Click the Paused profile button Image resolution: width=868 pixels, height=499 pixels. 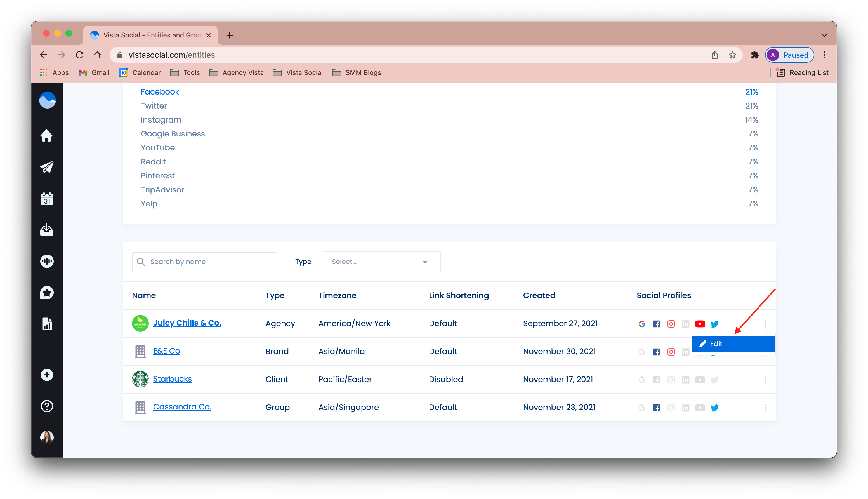tap(789, 55)
